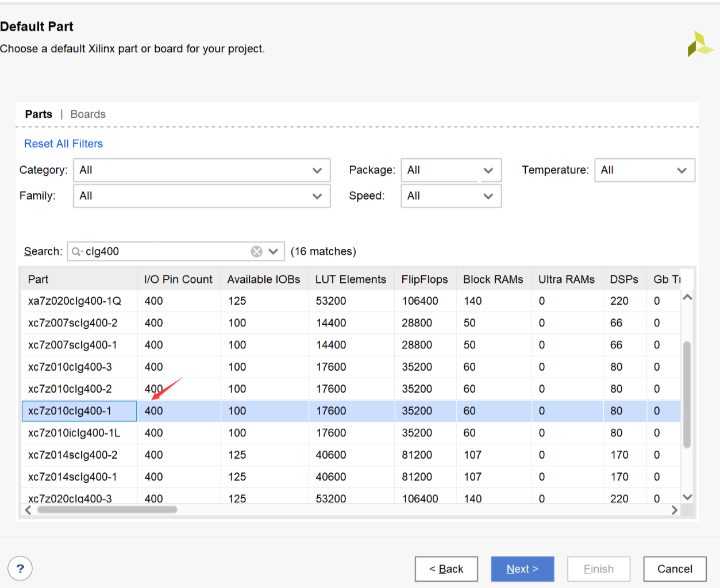Expand the search history dropdown arrow

click(x=274, y=252)
